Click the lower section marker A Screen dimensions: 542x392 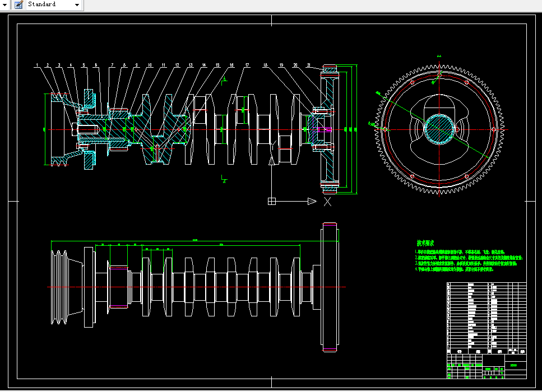click(x=224, y=180)
